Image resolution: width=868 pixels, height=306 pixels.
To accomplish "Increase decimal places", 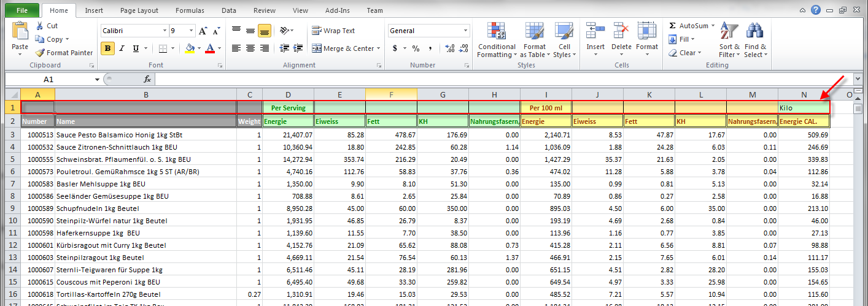I will click(449, 48).
